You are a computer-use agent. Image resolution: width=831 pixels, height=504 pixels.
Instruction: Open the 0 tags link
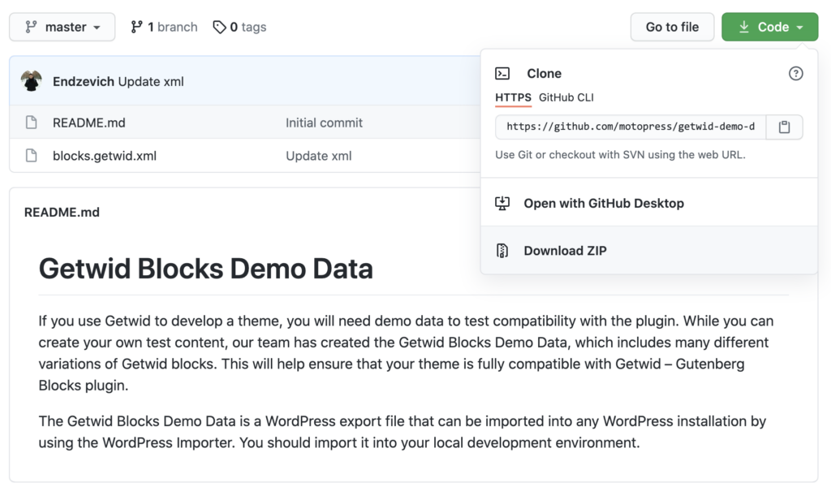(239, 27)
